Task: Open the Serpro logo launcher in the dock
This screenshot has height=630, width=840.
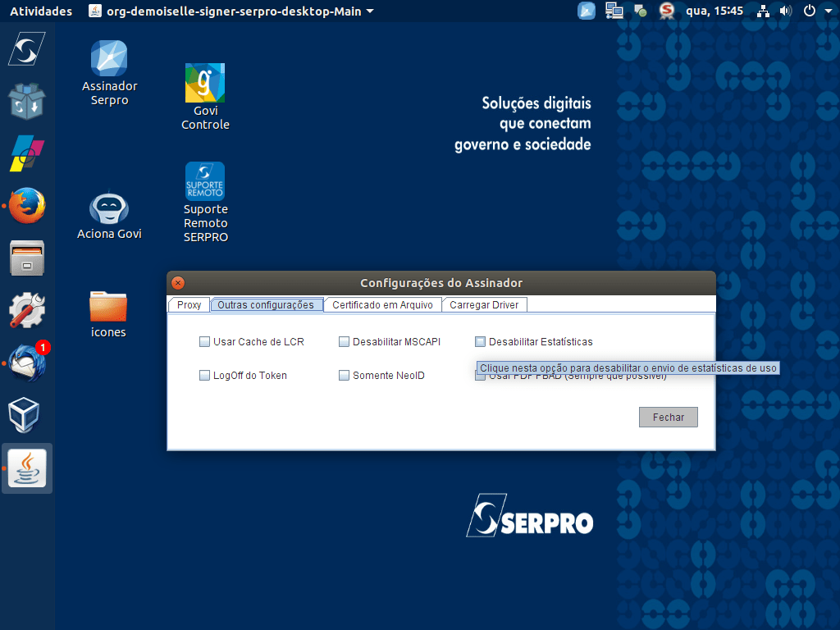Action: 27,49
